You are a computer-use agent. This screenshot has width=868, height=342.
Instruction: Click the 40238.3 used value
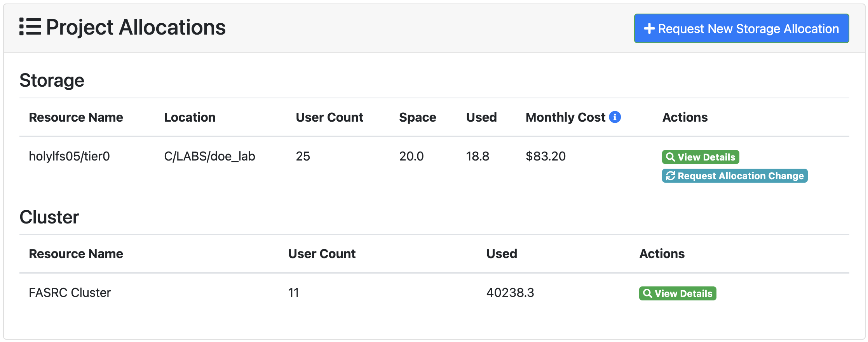click(510, 293)
